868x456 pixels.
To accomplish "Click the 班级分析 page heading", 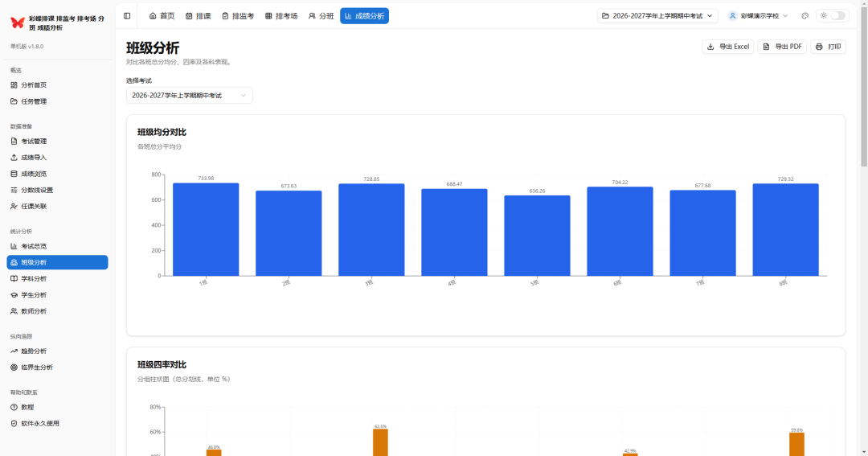I will click(153, 47).
